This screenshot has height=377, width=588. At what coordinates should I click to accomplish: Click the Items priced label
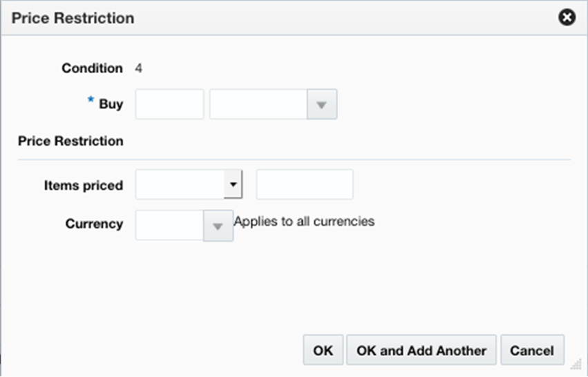[84, 185]
